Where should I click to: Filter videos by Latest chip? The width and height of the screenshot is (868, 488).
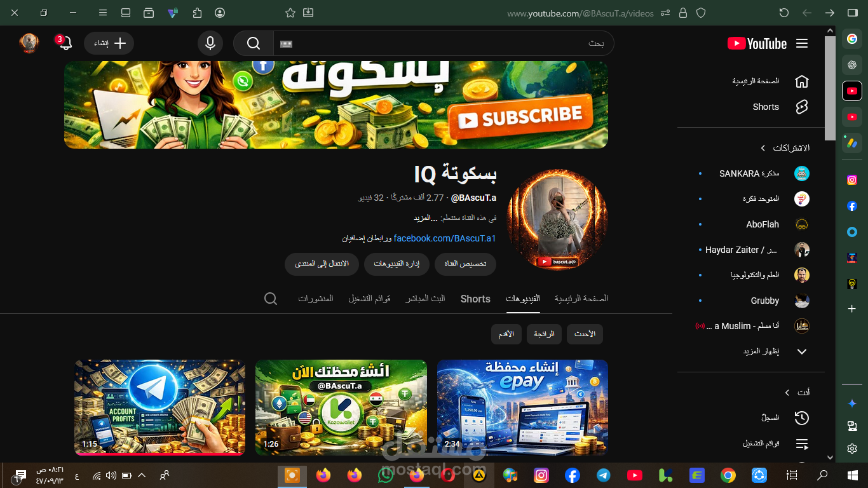point(585,334)
